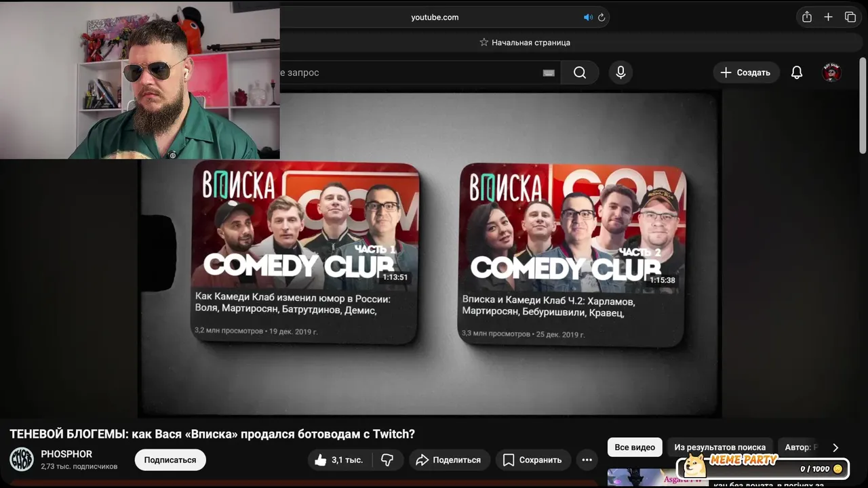Click the video title ТЕНЕВОЙ БЛОГЕМЫ
The width and height of the screenshot is (868, 488).
pos(212,434)
